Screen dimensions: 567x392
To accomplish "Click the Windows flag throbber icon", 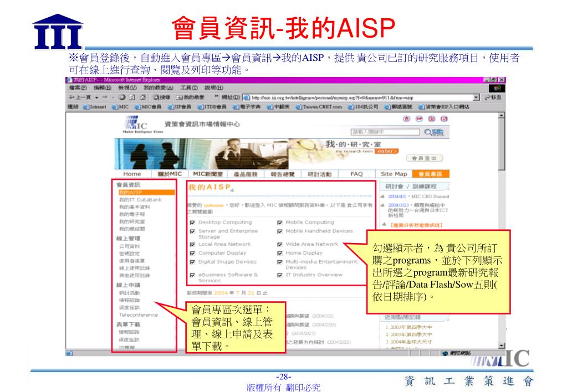I will point(497,88).
